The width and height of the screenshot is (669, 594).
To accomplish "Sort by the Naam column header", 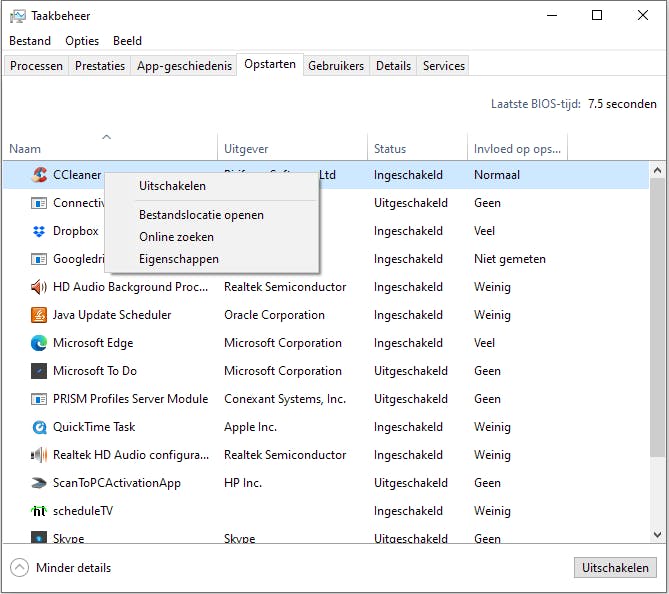I will point(110,148).
